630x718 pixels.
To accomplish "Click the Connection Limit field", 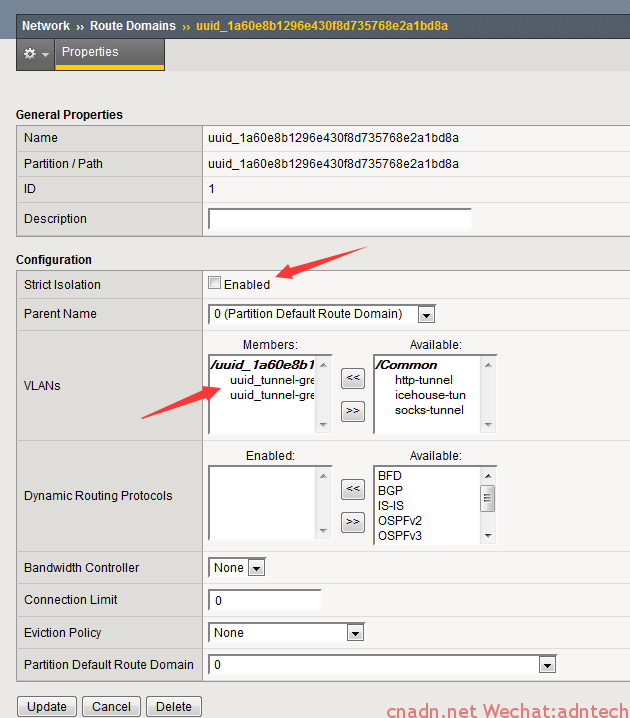I will pyautogui.click(x=265, y=600).
